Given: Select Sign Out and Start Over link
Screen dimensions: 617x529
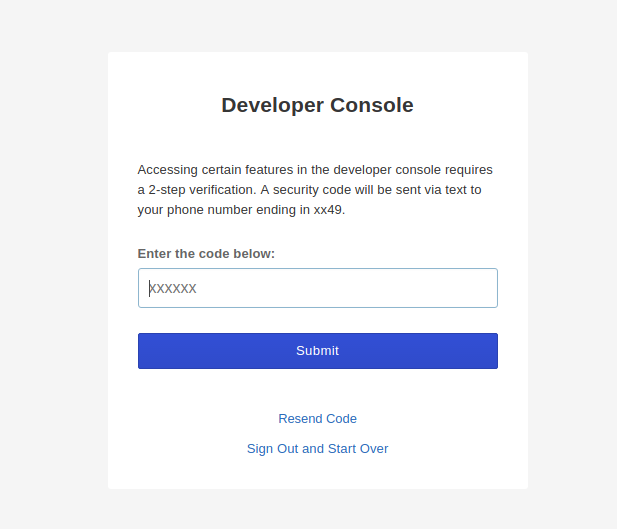Looking at the screenshot, I should click(x=317, y=449).
